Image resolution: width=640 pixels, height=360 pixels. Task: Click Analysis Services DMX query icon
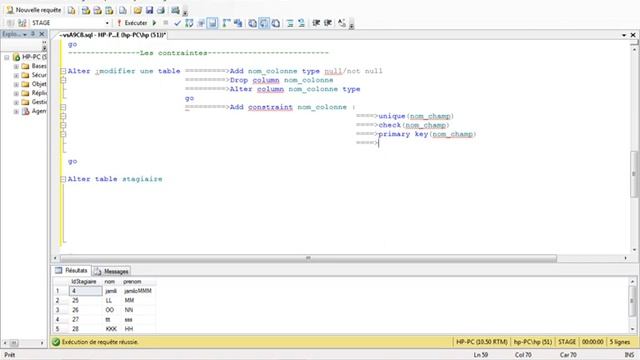tap(97, 10)
